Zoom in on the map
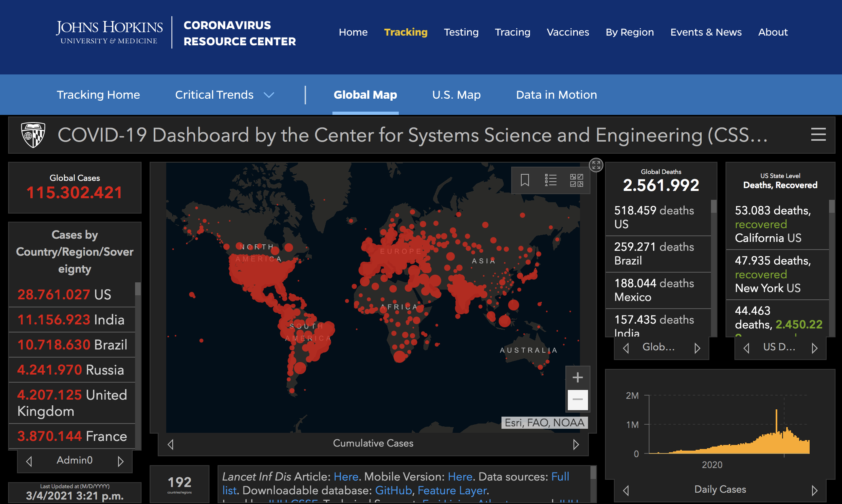Image resolution: width=842 pixels, height=504 pixels. pos(578,377)
